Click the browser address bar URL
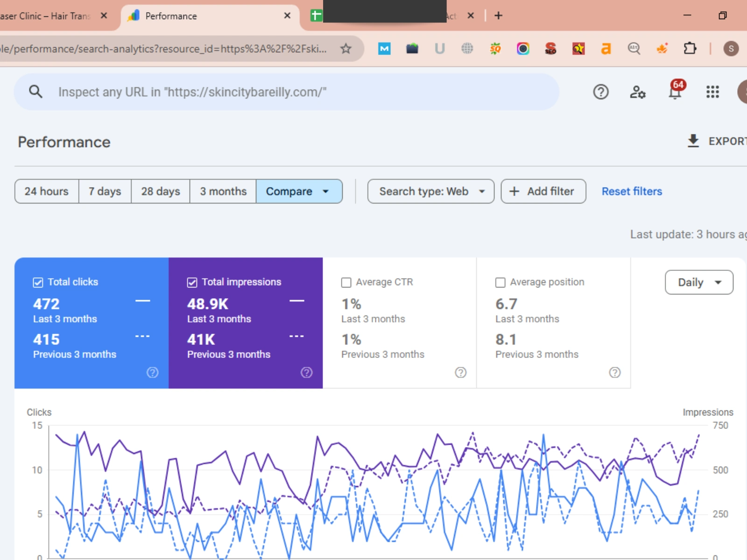Image resolution: width=747 pixels, height=560 pixels. point(163,49)
